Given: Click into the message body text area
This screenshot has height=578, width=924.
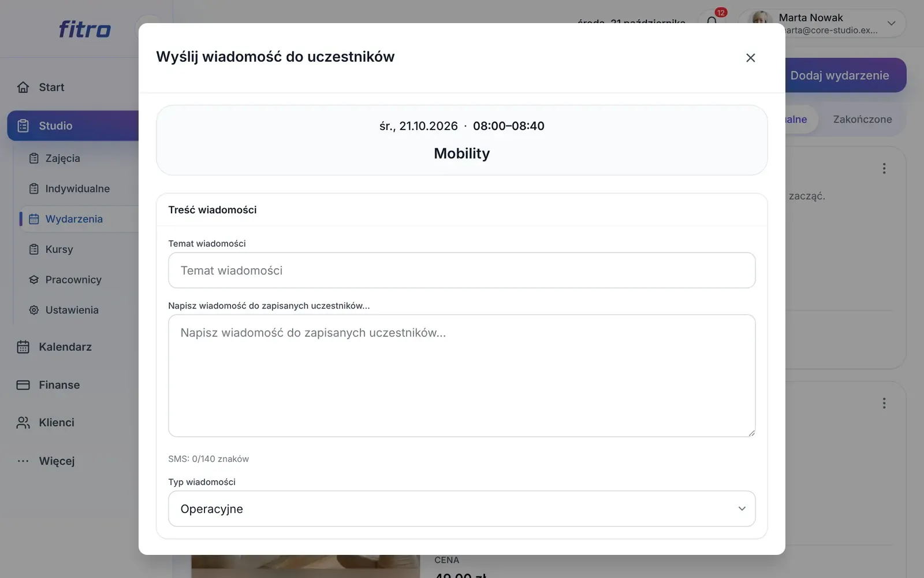Looking at the screenshot, I should 461,376.
